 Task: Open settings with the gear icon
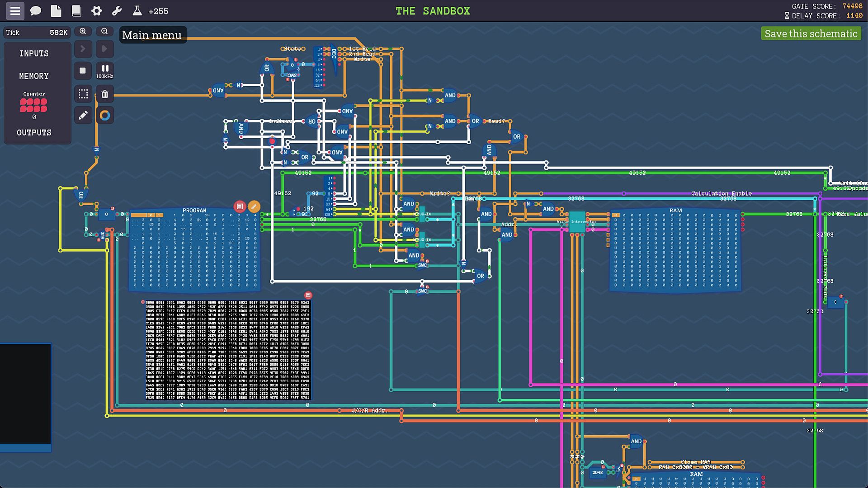(x=97, y=11)
